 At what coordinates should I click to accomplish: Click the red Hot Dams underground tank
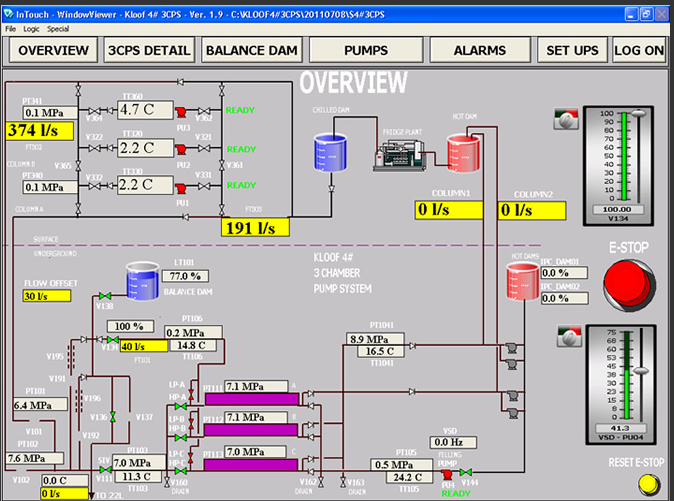pyautogui.click(x=523, y=281)
